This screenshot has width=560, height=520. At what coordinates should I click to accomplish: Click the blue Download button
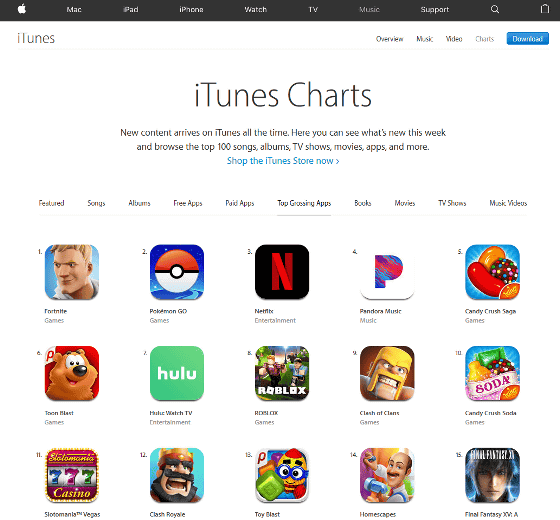(528, 39)
